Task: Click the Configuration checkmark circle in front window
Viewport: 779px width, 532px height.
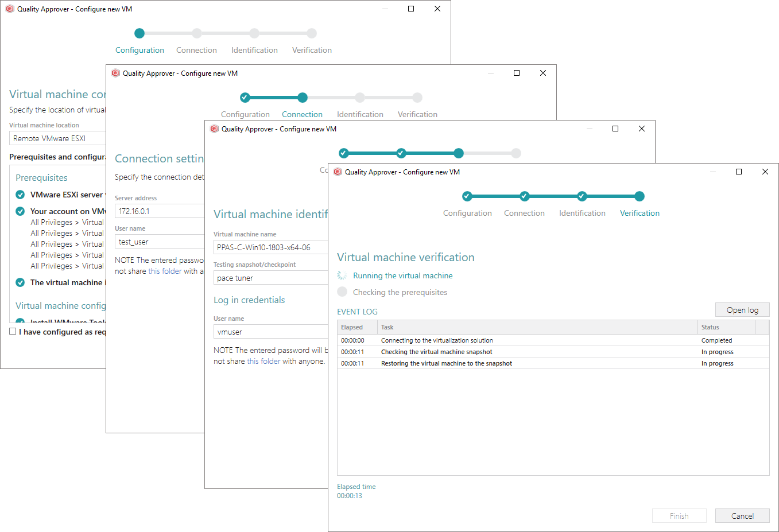Action: [x=467, y=196]
